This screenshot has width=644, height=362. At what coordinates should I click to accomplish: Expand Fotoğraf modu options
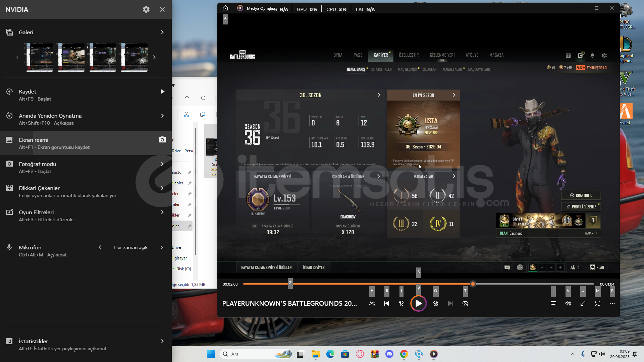click(162, 164)
